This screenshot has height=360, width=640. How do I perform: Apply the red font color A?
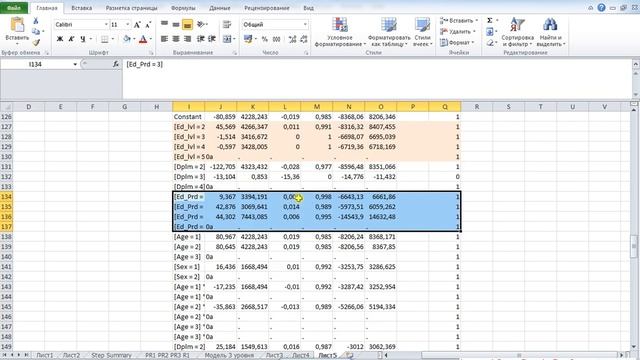(143, 39)
